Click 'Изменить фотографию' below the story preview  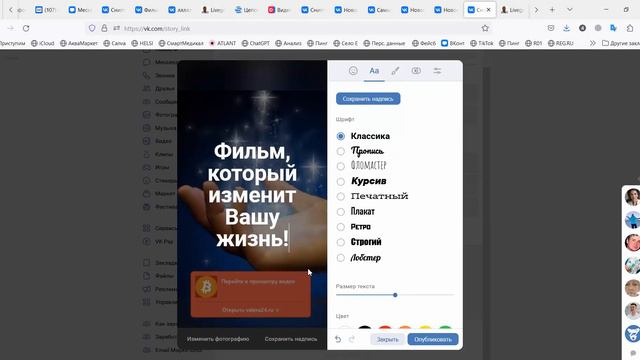point(218,339)
